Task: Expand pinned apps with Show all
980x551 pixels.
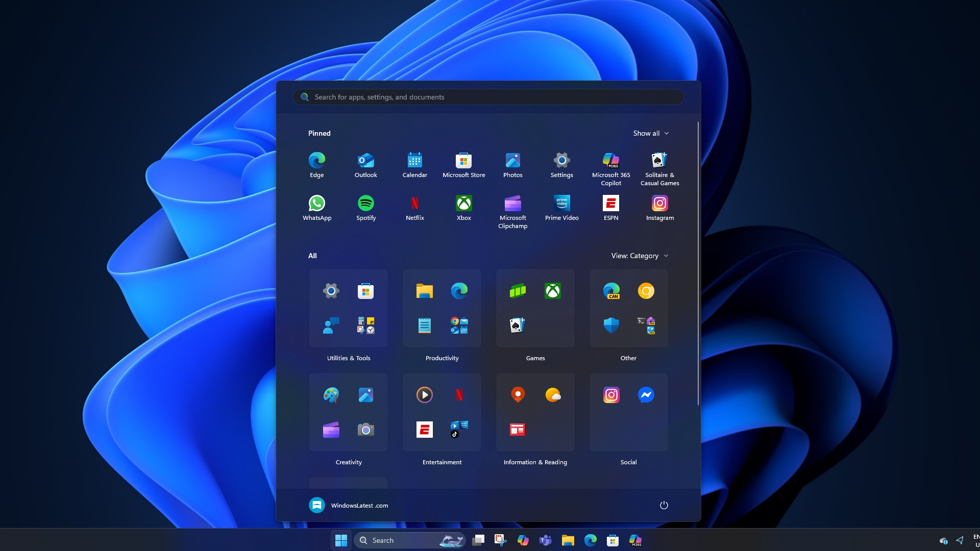Action: 651,133
